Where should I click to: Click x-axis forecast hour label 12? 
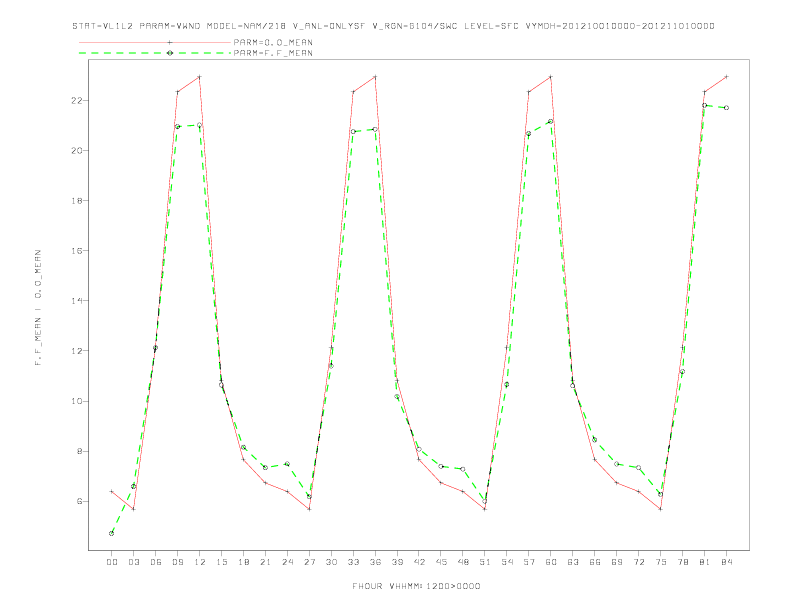click(x=200, y=562)
